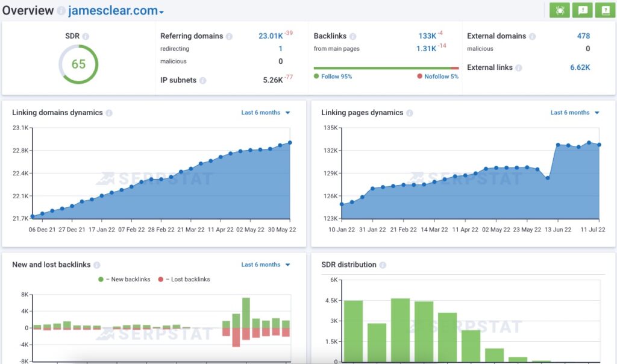The image size is (617, 364).
Task: Open info tooltip next to SDR
Action: pyautogui.click(x=86, y=36)
